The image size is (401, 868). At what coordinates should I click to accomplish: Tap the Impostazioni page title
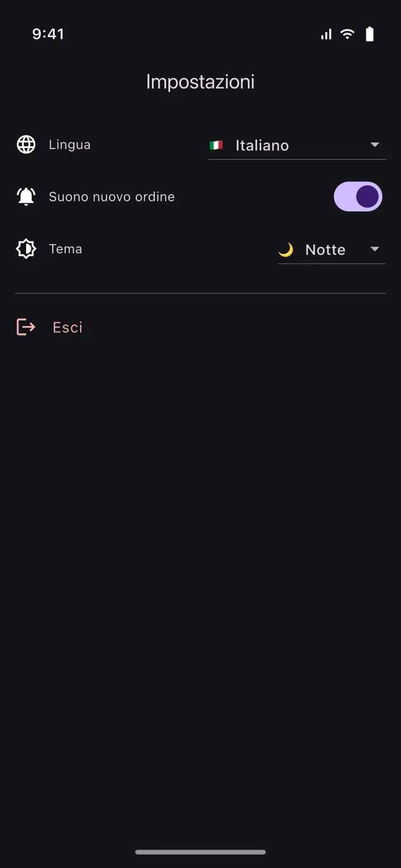click(200, 82)
